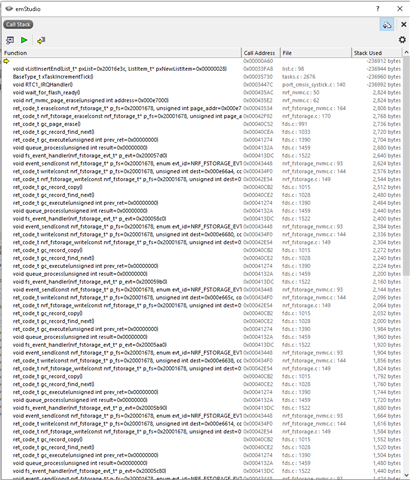Viewport: 410px width, 480px height.
Task: Sort by the Function column header
Action: (122, 53)
